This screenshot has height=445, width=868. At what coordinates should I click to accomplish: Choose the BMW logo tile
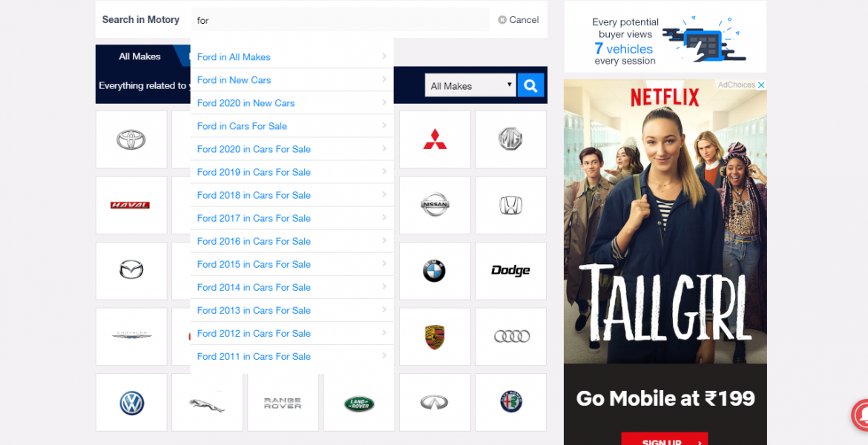click(x=435, y=271)
